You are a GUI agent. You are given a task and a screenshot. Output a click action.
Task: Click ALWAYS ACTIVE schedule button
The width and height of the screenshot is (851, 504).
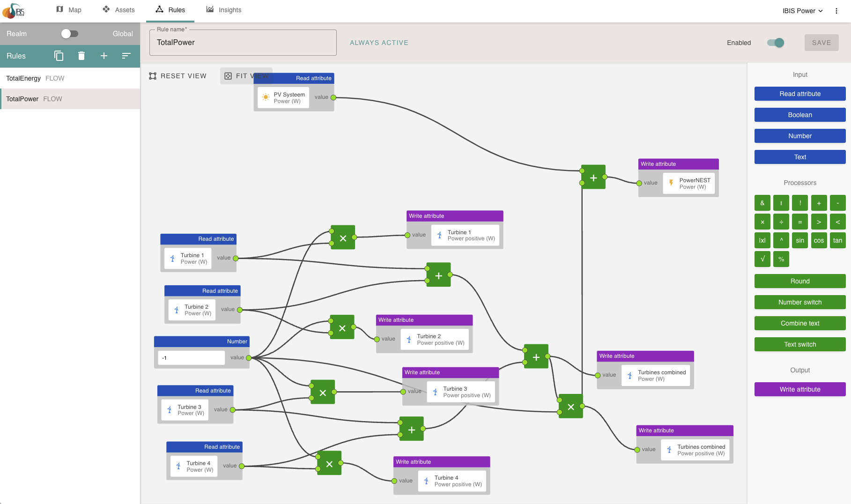(379, 43)
